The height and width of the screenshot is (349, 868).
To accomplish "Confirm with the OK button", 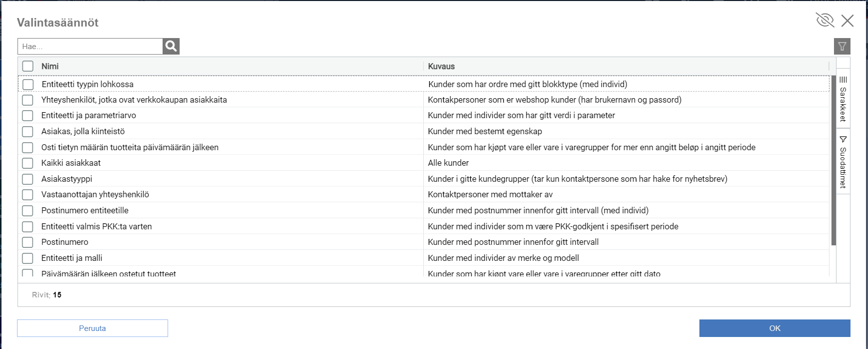I will (775, 328).
